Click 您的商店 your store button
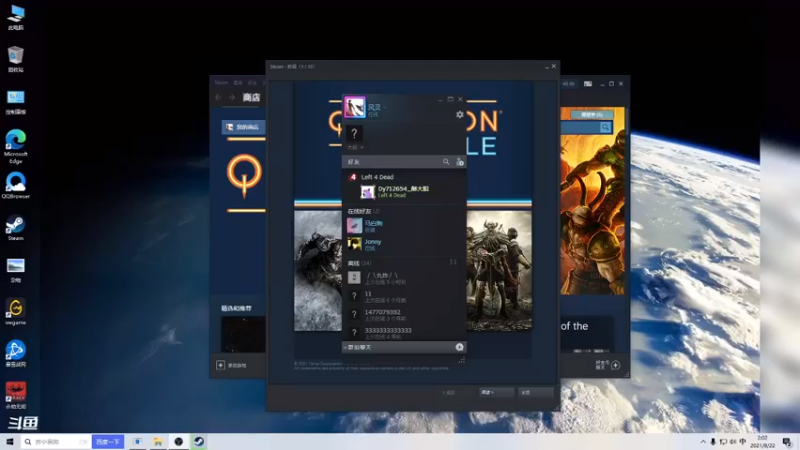Image resolution: width=800 pixels, height=450 pixels. pos(243,127)
